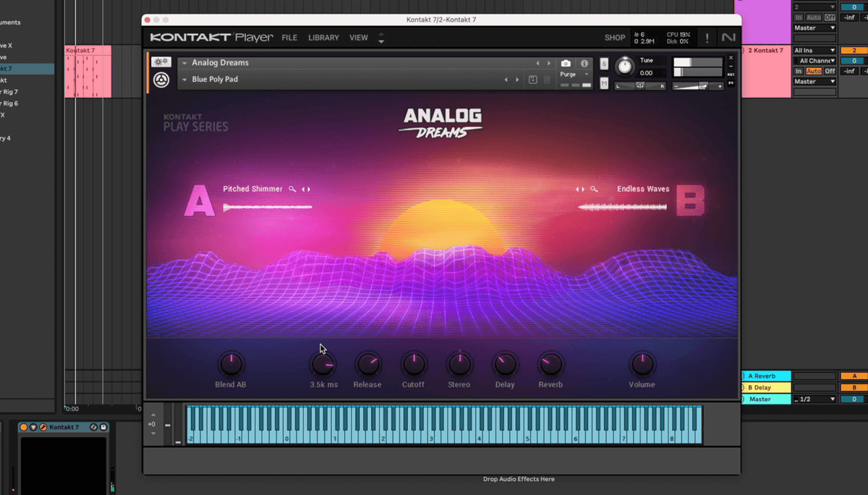Open the FILE menu in Kontakt
This screenshot has height=495, width=868.
pos(289,38)
